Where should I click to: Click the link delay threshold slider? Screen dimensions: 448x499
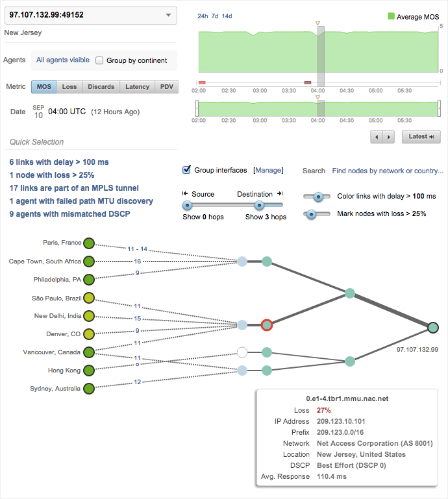pyautogui.click(x=318, y=196)
